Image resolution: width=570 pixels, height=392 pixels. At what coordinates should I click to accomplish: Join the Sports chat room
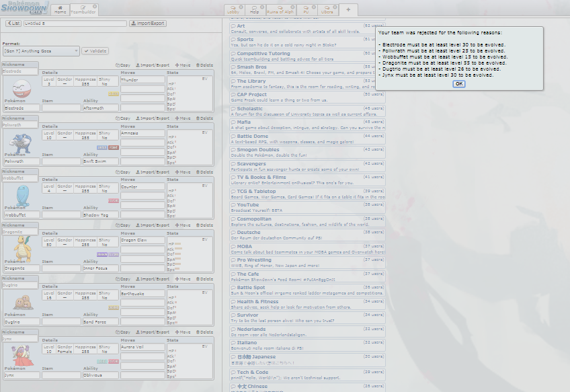[x=307, y=42]
